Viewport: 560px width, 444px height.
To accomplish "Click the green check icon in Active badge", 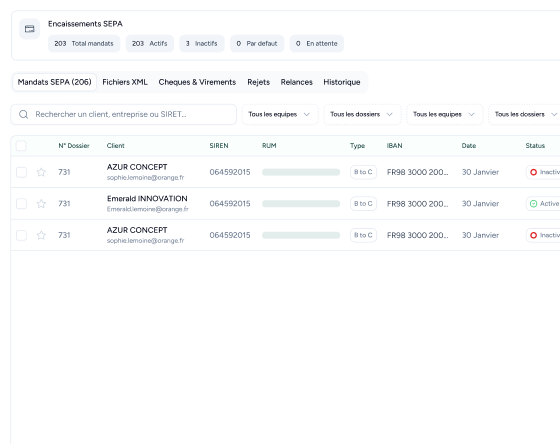I will click(534, 204).
